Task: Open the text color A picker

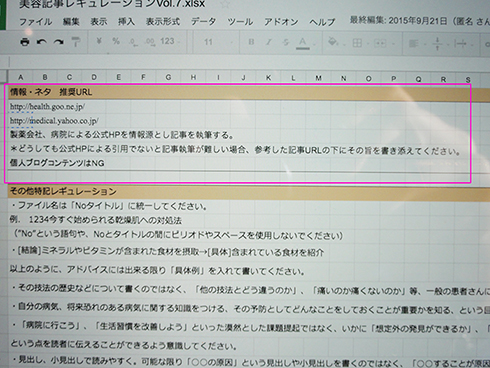Action: click(303, 43)
